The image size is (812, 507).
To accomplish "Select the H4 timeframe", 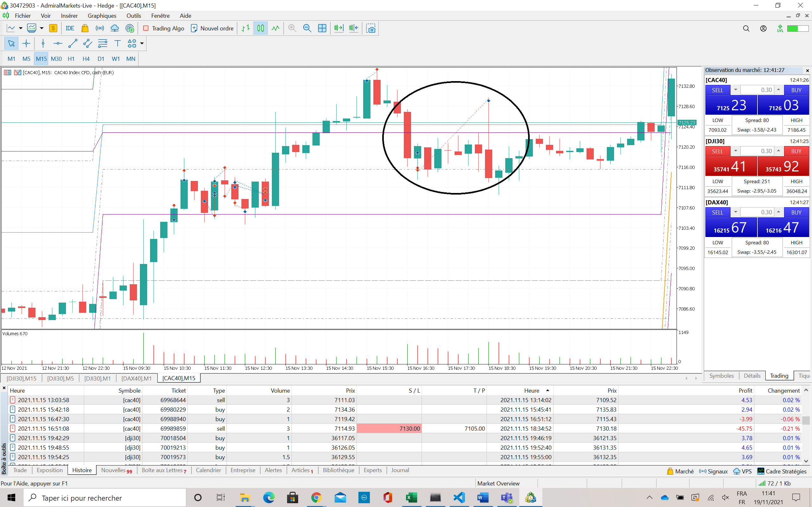I will click(86, 59).
